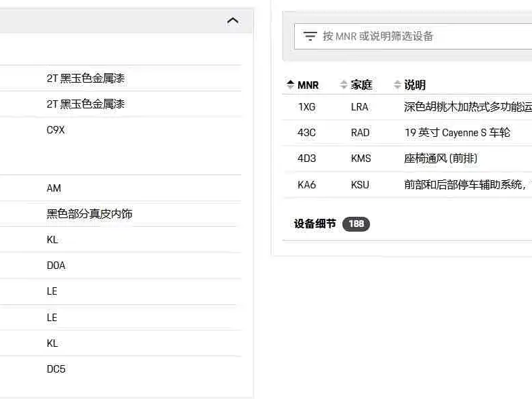Viewport: 532px width, 399px height.
Task: Click the LRA family cell
Action: [x=360, y=107]
